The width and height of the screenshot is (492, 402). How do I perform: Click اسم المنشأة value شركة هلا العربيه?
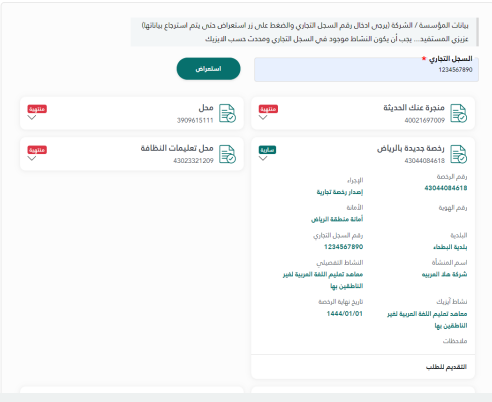(444, 274)
